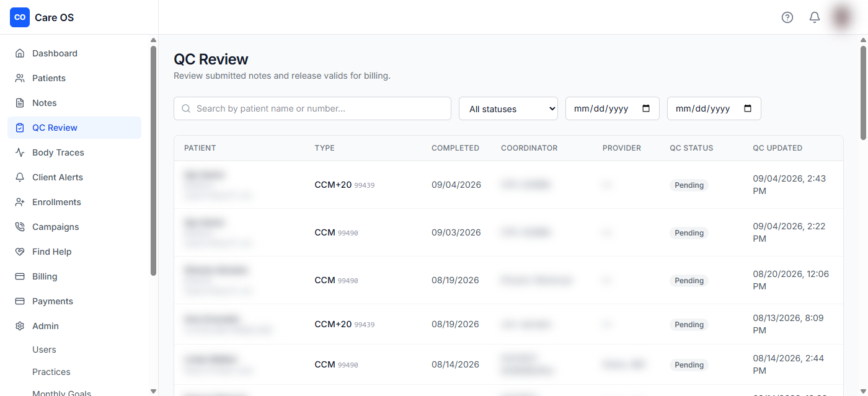Click the Campaigns phone icon

tap(20, 227)
